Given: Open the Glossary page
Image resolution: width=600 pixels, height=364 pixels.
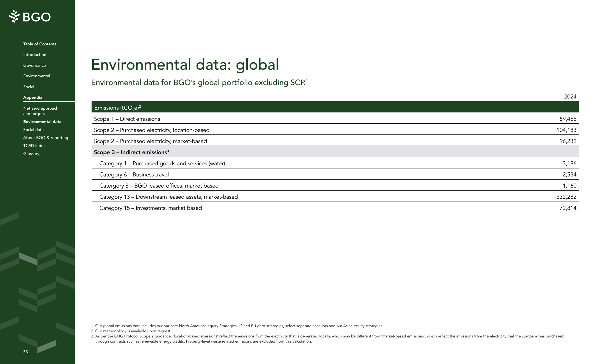Looking at the screenshot, I should (x=31, y=154).
